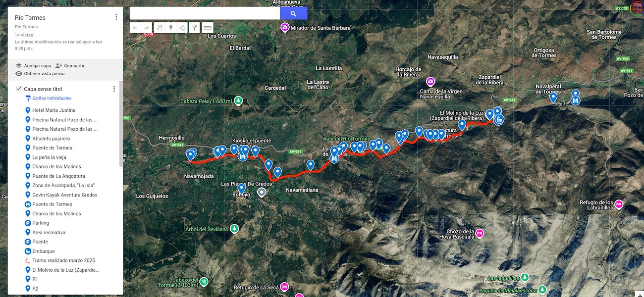Screen dimensions: 644x297
Task: Click the blue search button
Action: click(293, 13)
